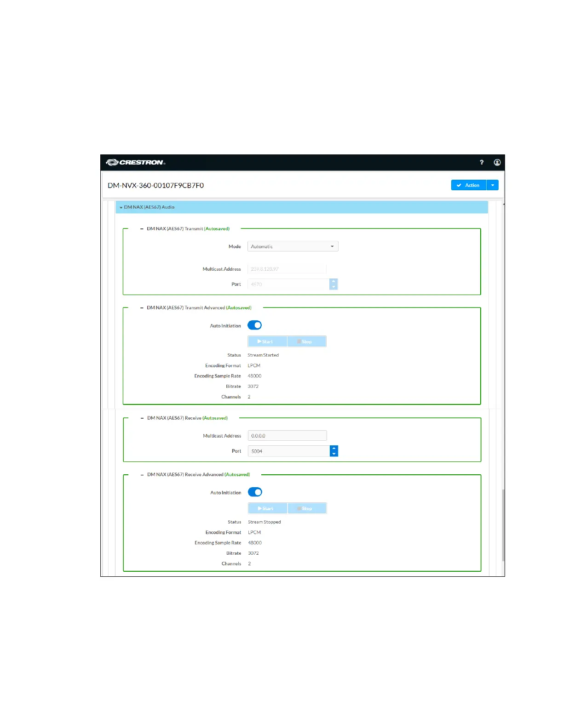This screenshot has width=563, height=728.
Task: Toggle Receive Advanced Auto Initiation switch
Action: click(x=255, y=492)
